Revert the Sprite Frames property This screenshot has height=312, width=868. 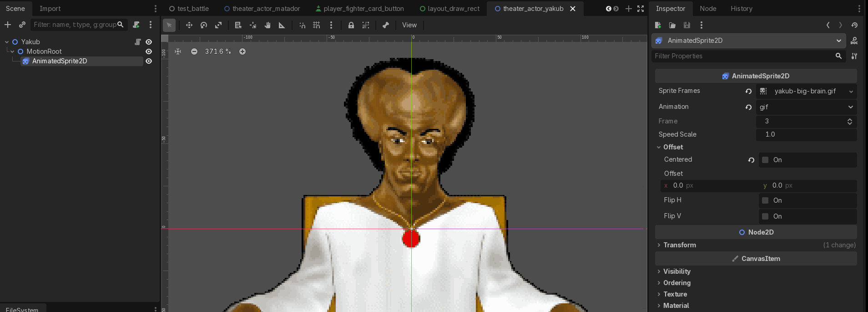point(748,91)
